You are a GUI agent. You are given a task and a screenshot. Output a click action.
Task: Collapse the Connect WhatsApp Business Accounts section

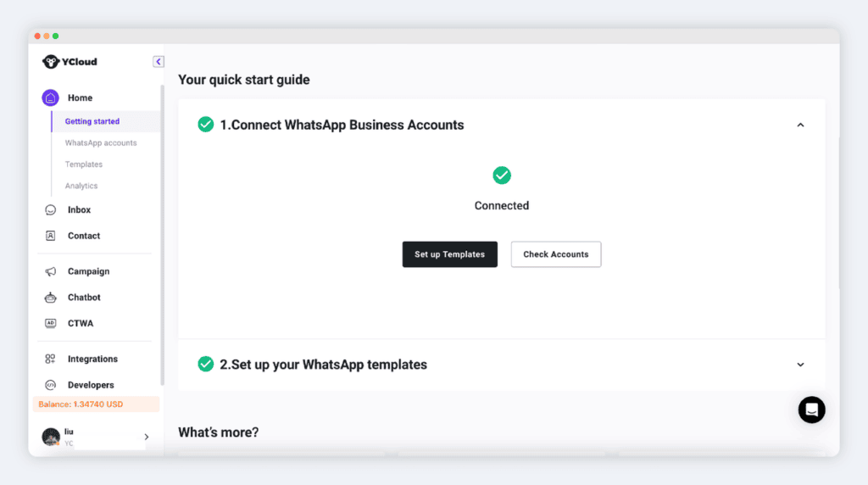tap(800, 125)
